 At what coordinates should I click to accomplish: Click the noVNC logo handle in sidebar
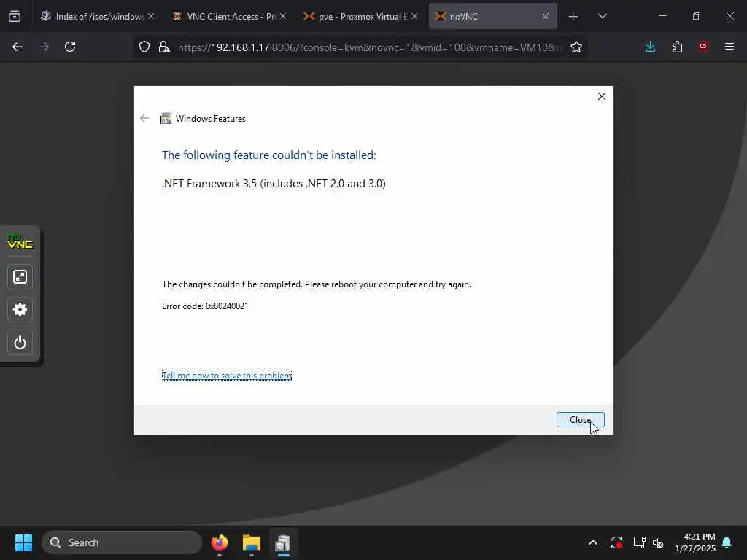(20, 242)
